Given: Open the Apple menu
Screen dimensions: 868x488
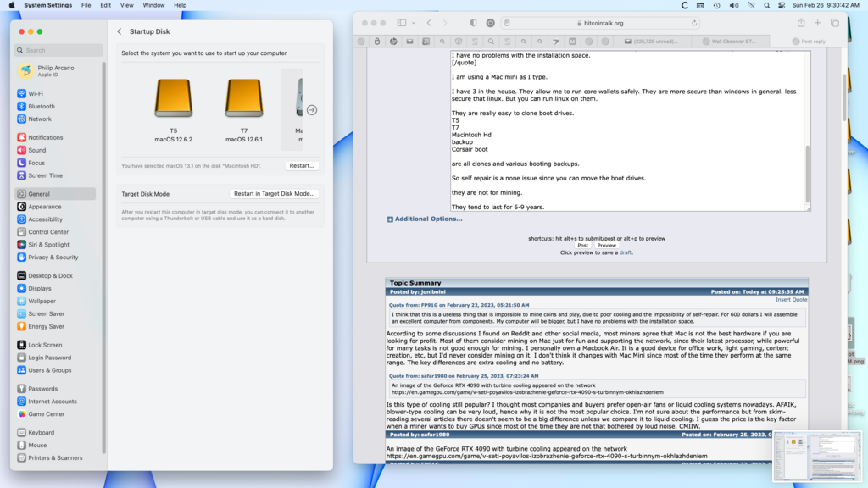Looking at the screenshot, I should (x=12, y=5).
